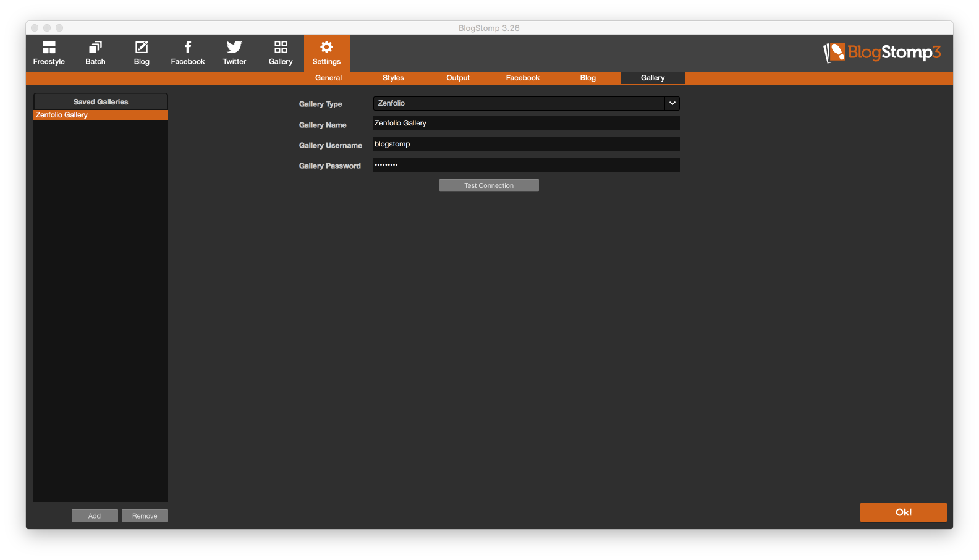Screen dimensions: 979x560
Task: Click the Gallery Type dropdown arrow
Action: (x=672, y=103)
